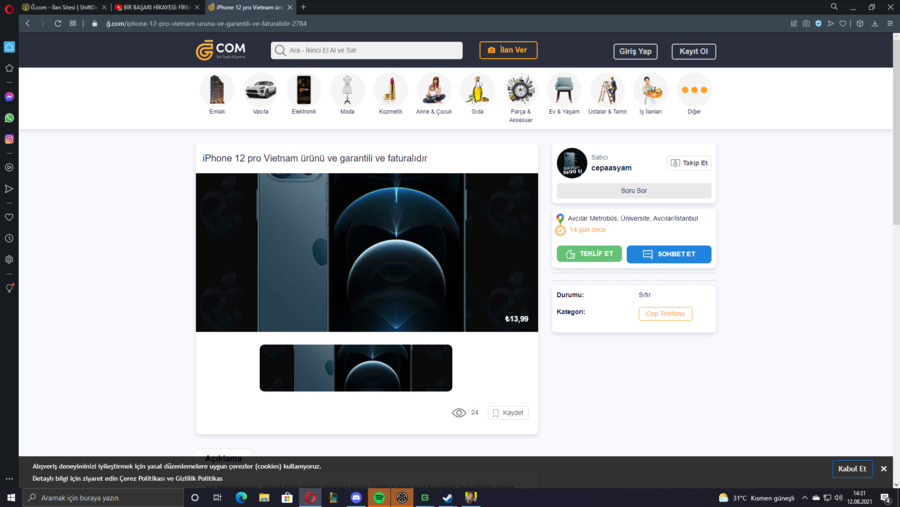The image size is (900, 507).
Task: Accept cookies with Kabul Et
Action: pos(852,469)
